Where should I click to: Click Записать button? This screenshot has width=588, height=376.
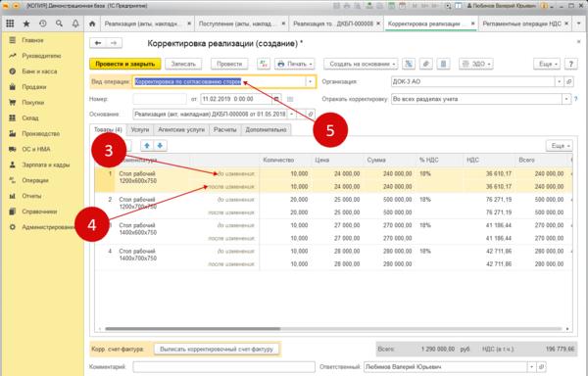183,64
